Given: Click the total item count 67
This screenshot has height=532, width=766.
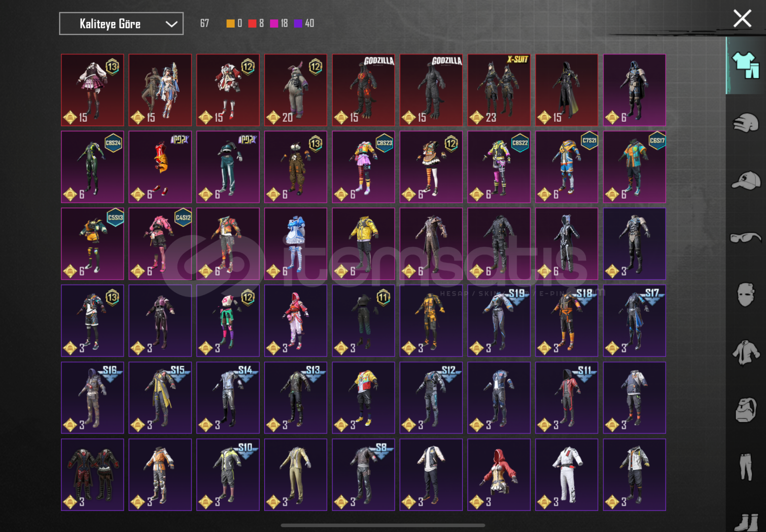Looking at the screenshot, I should tap(205, 23).
